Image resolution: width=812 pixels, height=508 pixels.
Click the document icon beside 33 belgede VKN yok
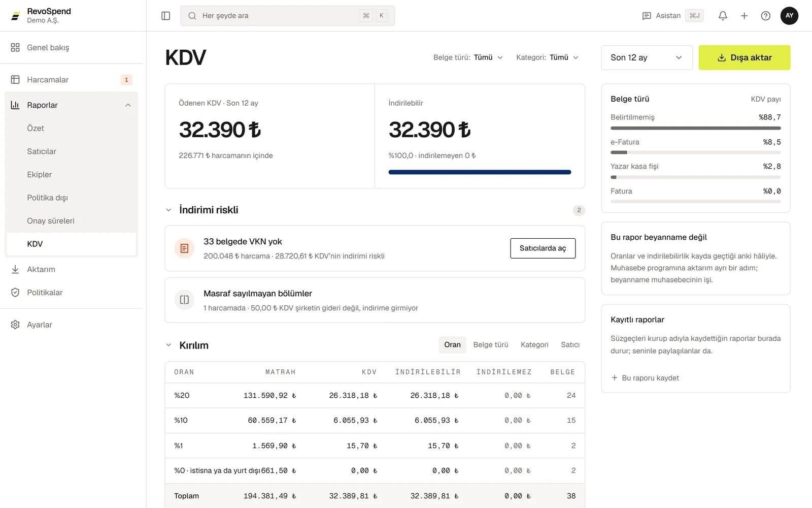pyautogui.click(x=184, y=248)
